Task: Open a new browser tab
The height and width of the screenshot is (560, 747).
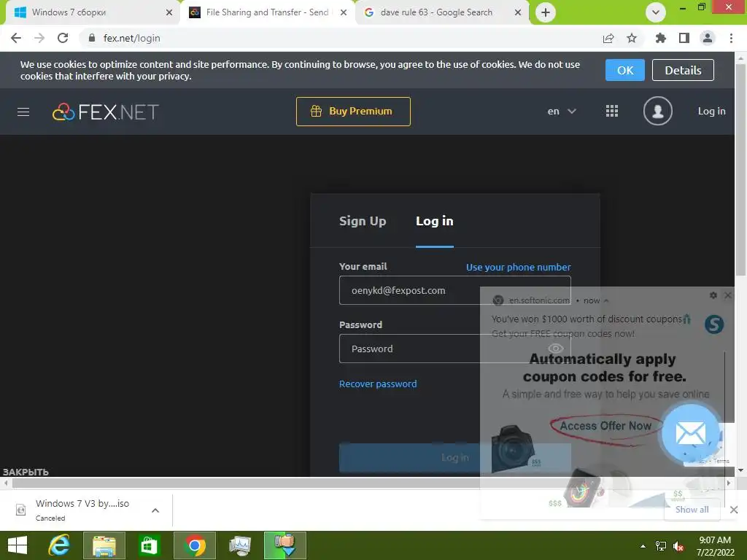Action: coord(546,12)
